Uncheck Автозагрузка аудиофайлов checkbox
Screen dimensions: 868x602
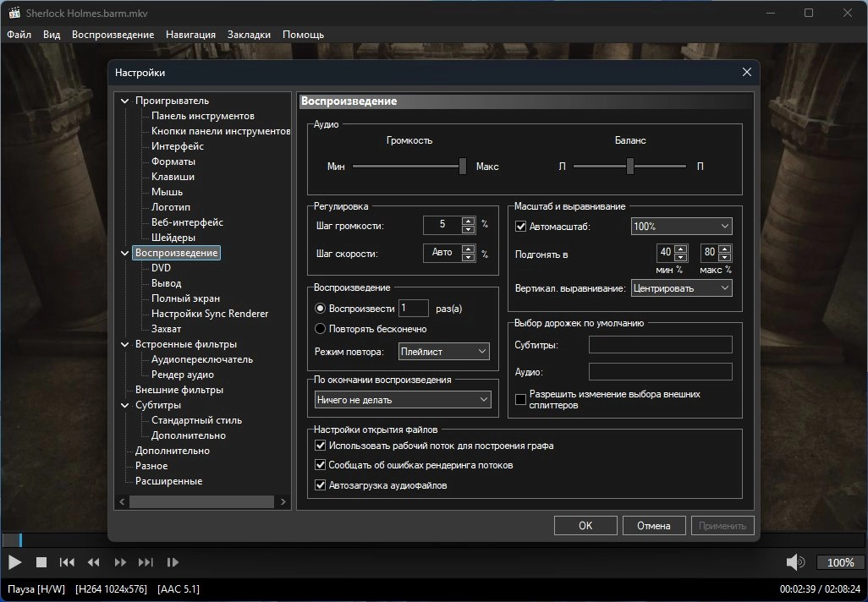pyautogui.click(x=320, y=485)
